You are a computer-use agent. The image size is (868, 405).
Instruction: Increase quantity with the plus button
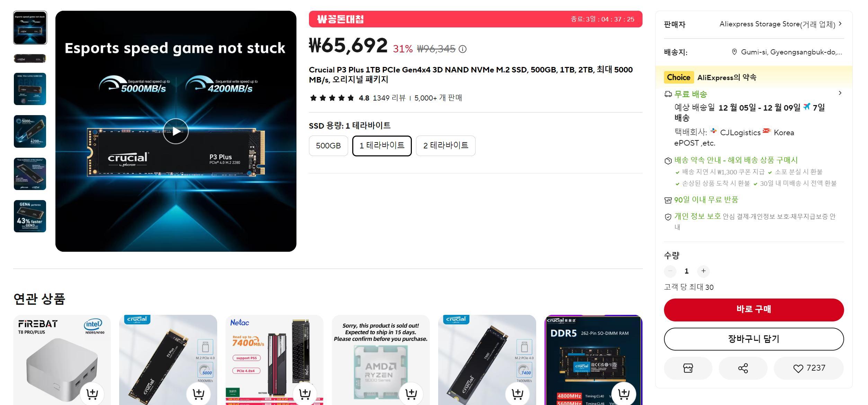703,271
